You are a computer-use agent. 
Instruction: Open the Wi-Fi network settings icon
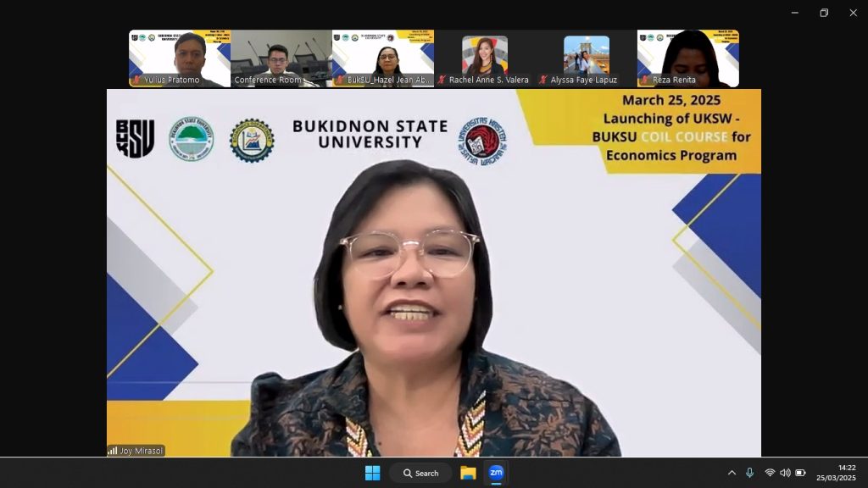coord(770,473)
